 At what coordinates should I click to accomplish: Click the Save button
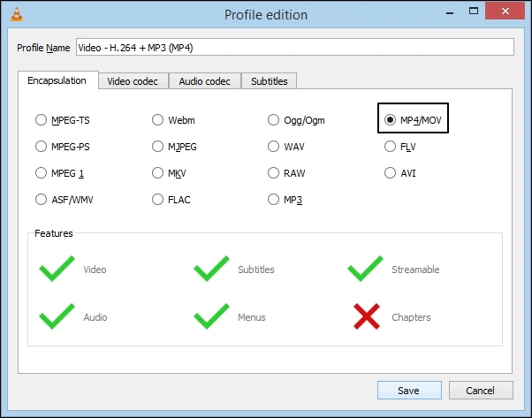click(409, 391)
